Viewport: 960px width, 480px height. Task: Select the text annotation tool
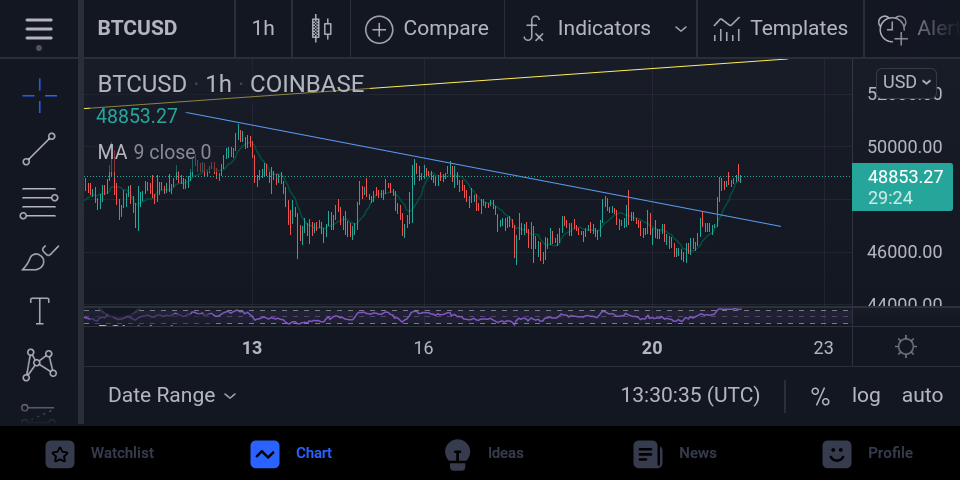coord(40,311)
